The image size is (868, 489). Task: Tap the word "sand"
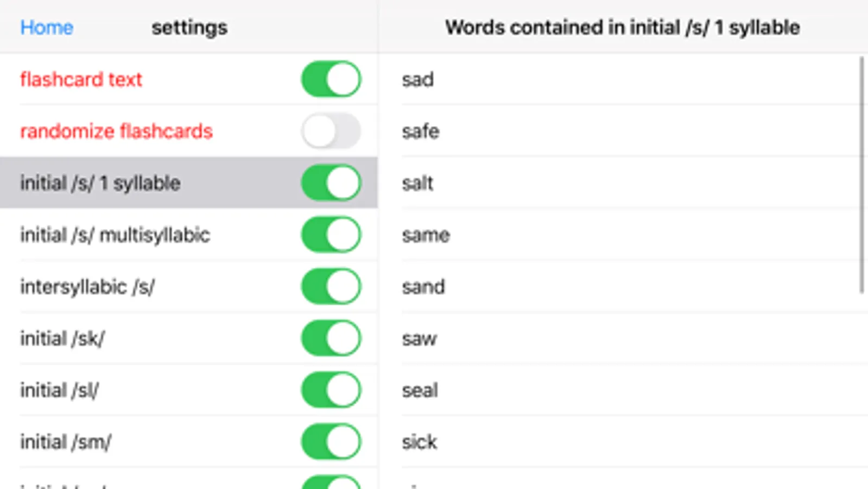click(x=423, y=287)
